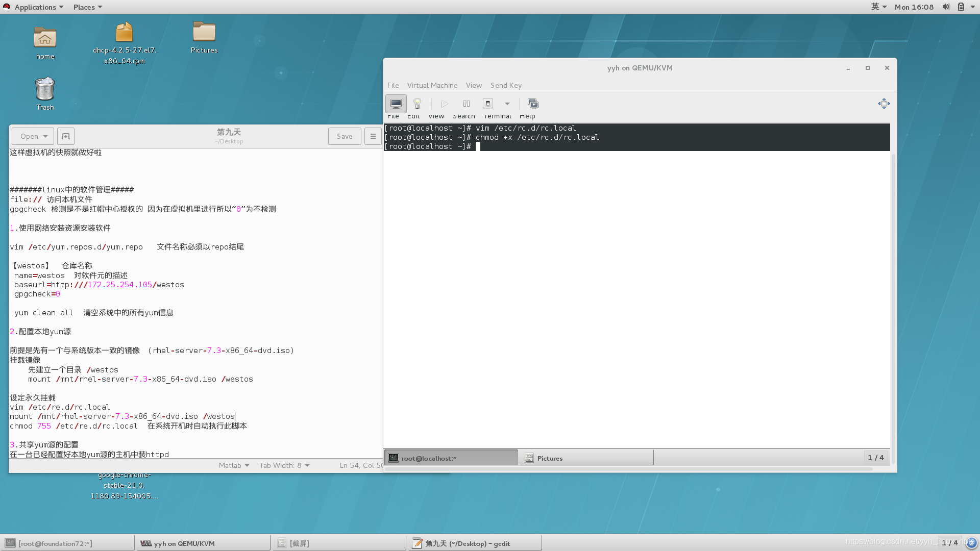The image size is (980, 551).
Task: Expand the Tab Width selector
Action: pyautogui.click(x=284, y=465)
